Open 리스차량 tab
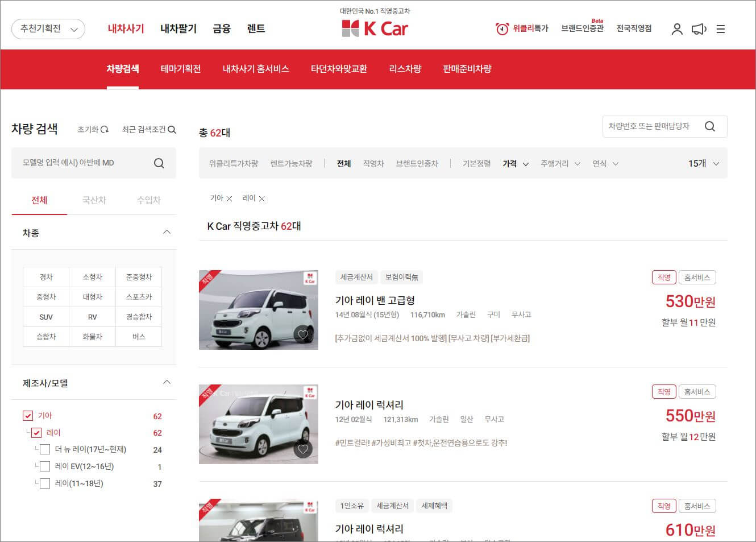756x542 pixels. (405, 69)
